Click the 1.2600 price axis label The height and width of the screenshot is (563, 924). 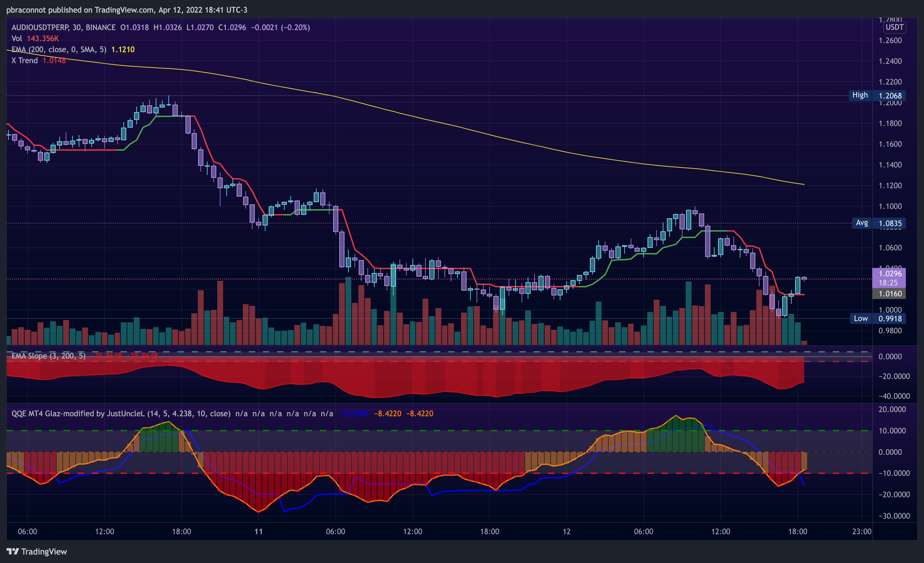coord(890,40)
